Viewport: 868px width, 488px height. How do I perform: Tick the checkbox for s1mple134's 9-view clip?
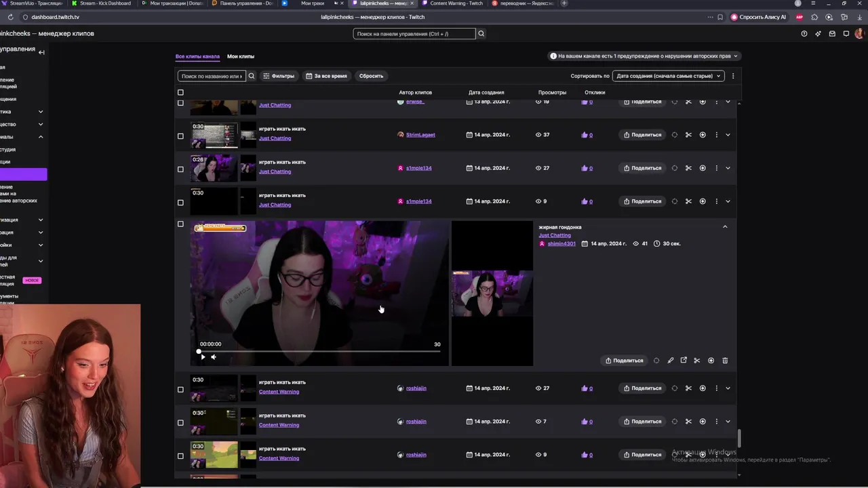pyautogui.click(x=180, y=202)
